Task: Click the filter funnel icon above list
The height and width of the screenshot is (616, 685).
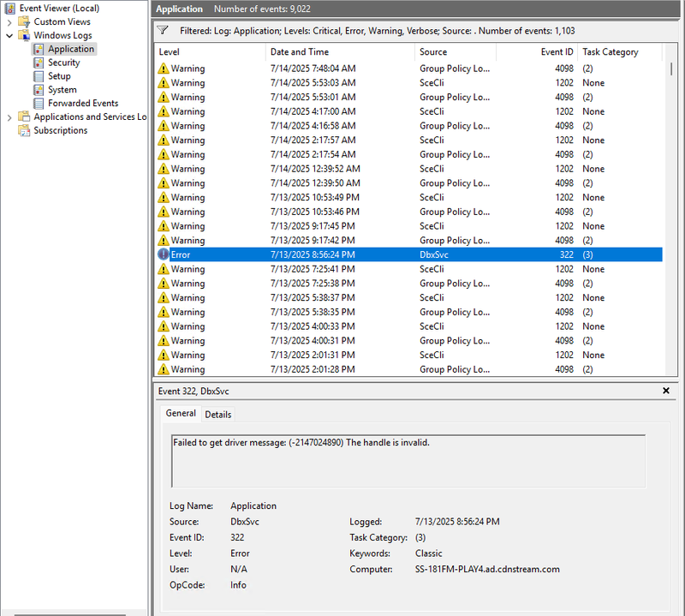Action: click(163, 30)
